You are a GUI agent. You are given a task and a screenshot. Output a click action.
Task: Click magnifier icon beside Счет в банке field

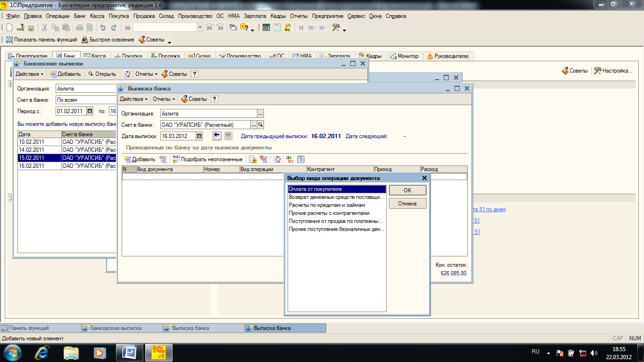pos(260,125)
